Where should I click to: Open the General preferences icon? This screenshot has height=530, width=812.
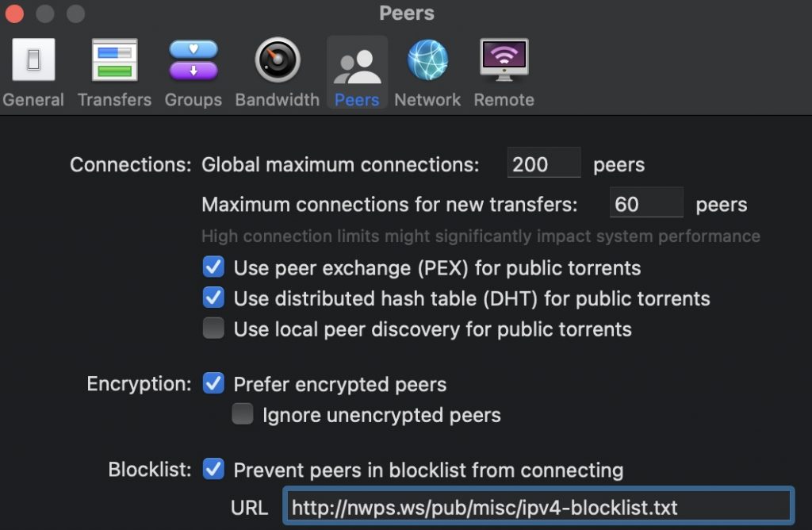33,60
